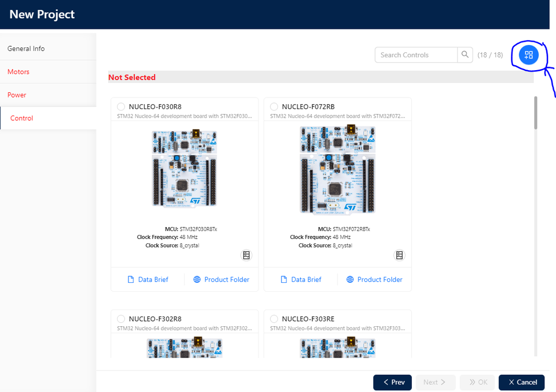Image resolution: width=556 pixels, height=392 pixels.
Task: Select the NUCLEO-F072RB radio button
Action: click(274, 107)
